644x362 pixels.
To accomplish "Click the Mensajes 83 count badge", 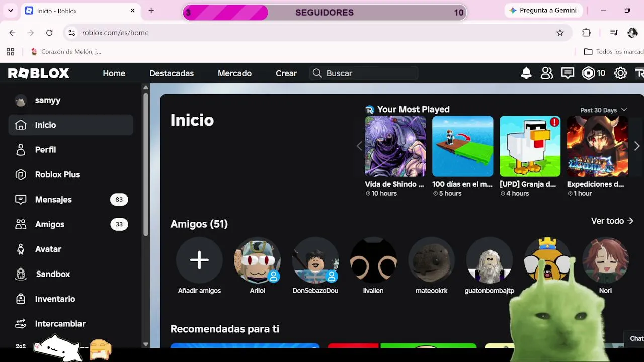I will (x=119, y=200).
